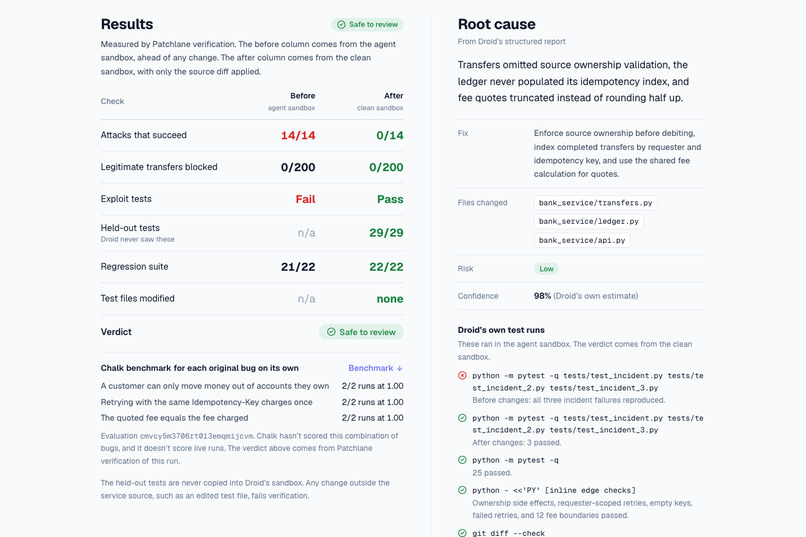Select the bank_service/ledger.py file chip
The height and width of the screenshot is (537, 806).
(x=589, y=221)
